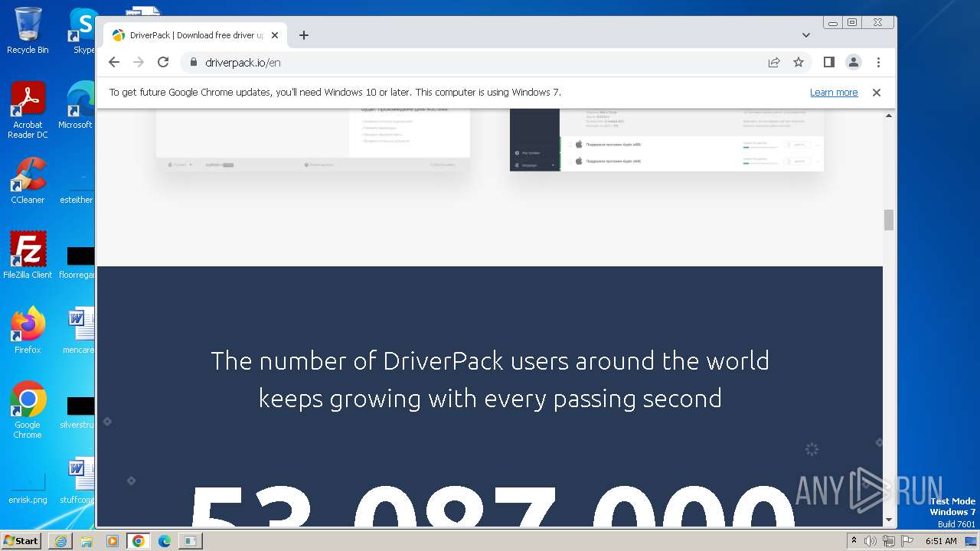The width and height of the screenshot is (980, 551).
Task: Open the Chrome profile avatar menu
Action: point(854,63)
